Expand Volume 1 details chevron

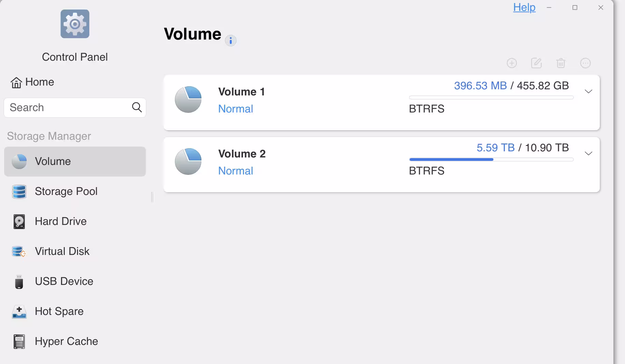[x=589, y=91]
